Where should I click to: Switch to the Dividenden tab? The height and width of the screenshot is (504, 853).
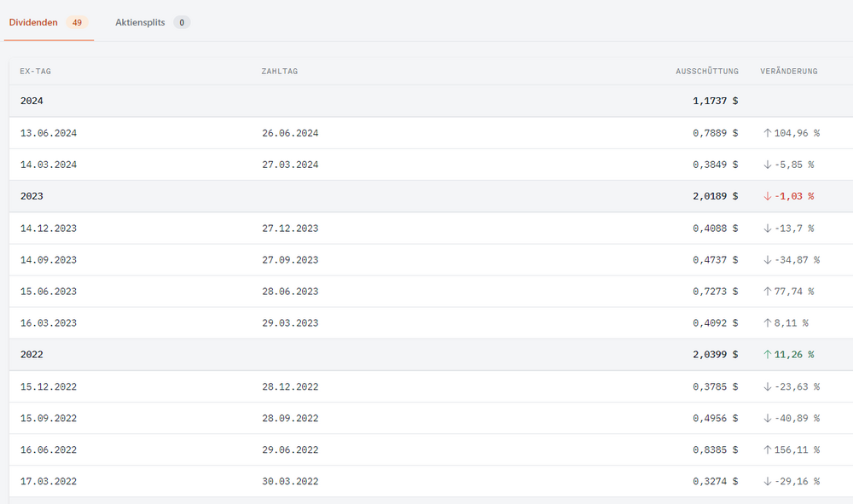click(x=33, y=22)
